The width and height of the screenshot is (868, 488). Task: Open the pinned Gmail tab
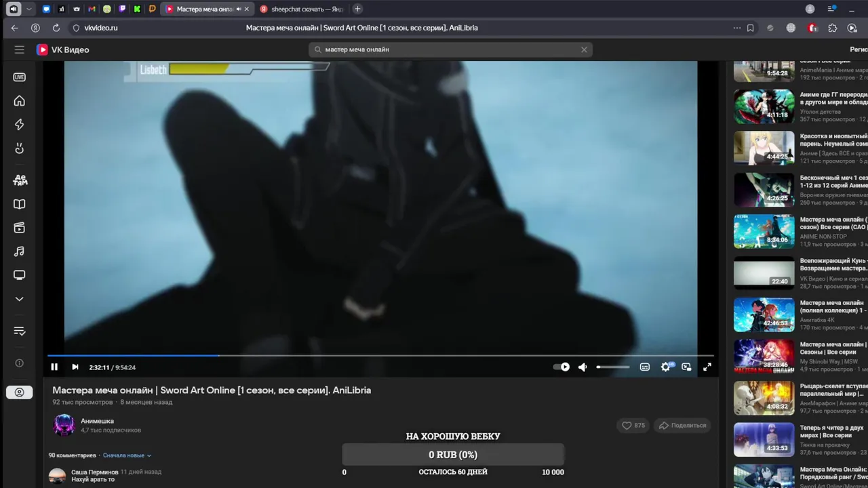click(x=92, y=9)
